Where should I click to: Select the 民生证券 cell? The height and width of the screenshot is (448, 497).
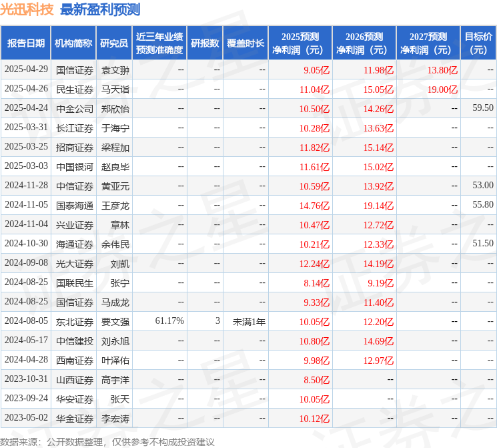(75, 89)
